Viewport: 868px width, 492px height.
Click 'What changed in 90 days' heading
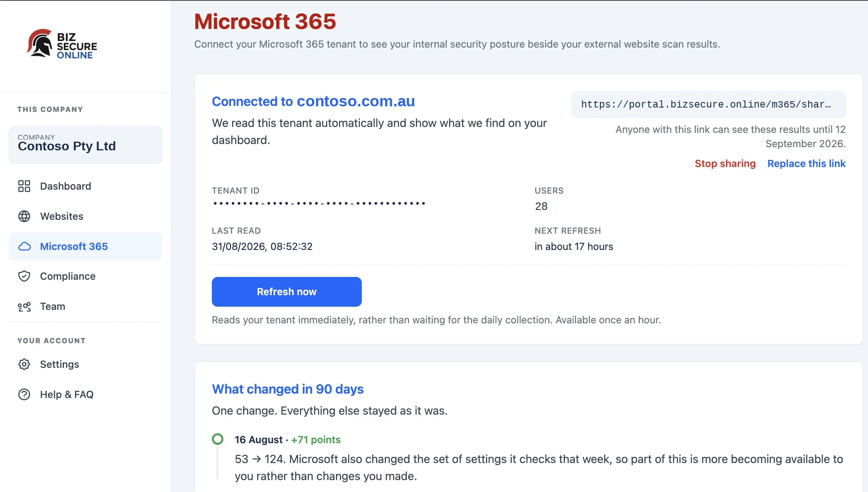coord(288,389)
